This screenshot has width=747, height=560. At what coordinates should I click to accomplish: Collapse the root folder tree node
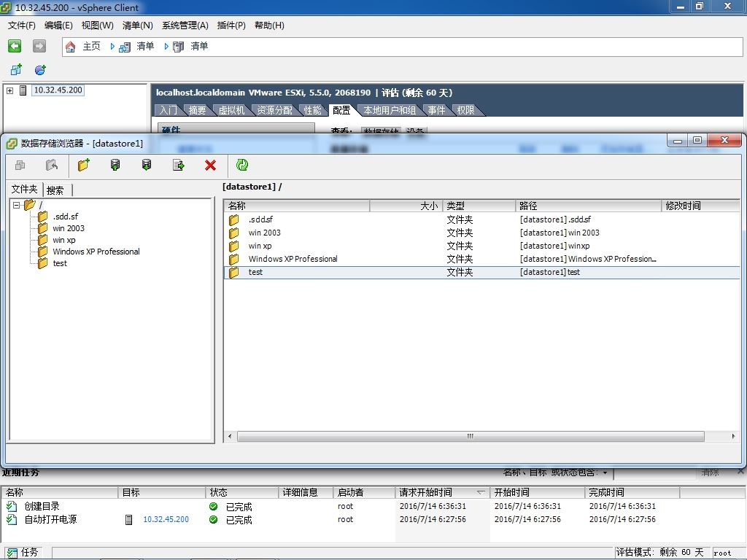17,205
